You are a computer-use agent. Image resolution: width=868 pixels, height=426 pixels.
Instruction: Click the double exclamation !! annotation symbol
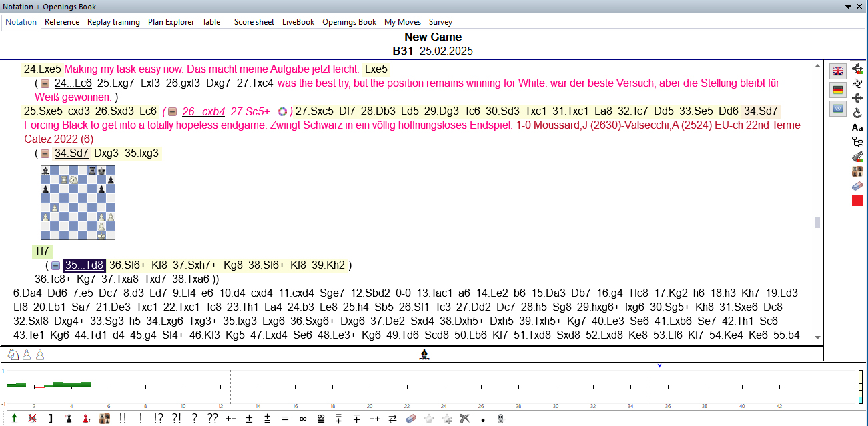coord(122,419)
